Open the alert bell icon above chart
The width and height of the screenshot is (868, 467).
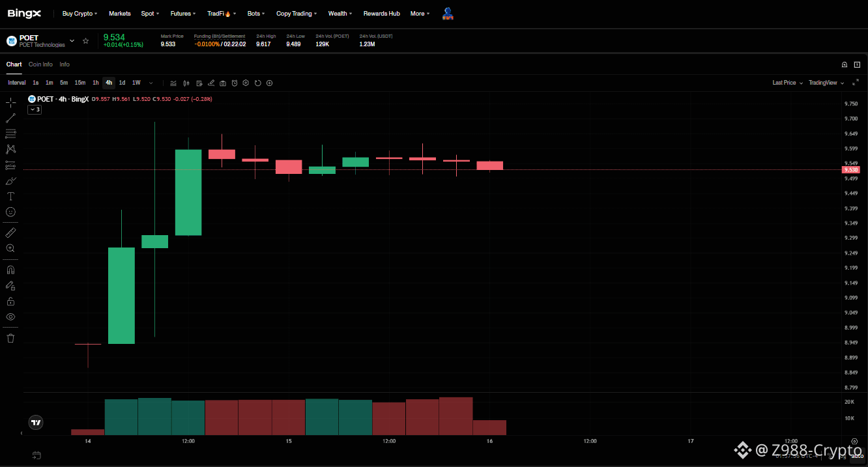point(845,64)
